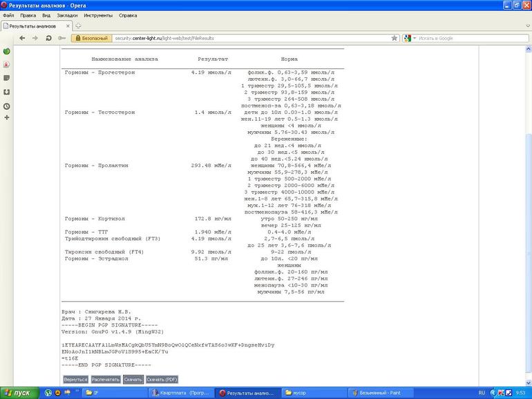Screen dimensions: 532x399
Task: Close the 'Результаты анализов' tab
Action: pyautogui.click(x=68, y=26)
